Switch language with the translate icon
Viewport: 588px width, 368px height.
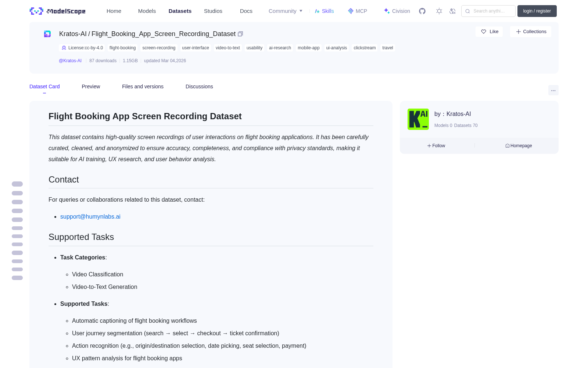coord(452,11)
